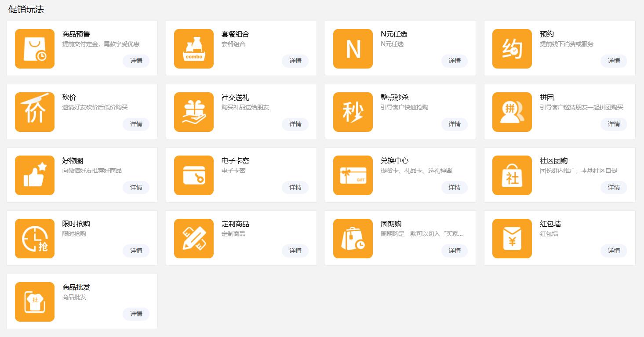Click the 好物圈 thumbs-up icon
This screenshot has height=337, width=644.
[35, 175]
